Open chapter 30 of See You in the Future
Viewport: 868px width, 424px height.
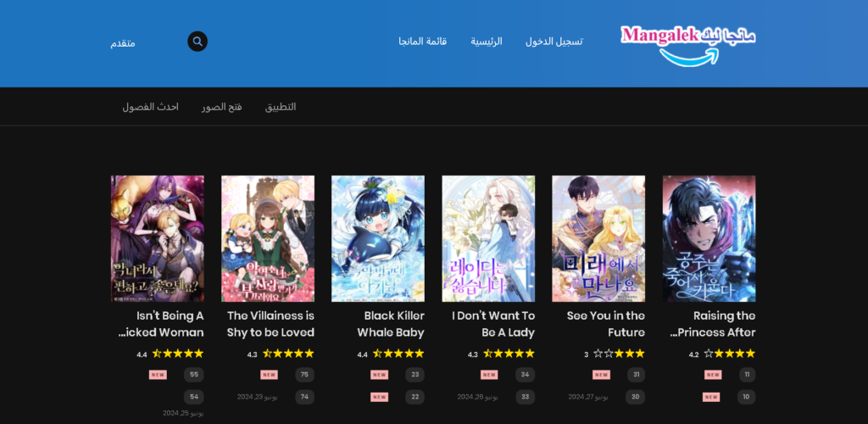coord(636,397)
